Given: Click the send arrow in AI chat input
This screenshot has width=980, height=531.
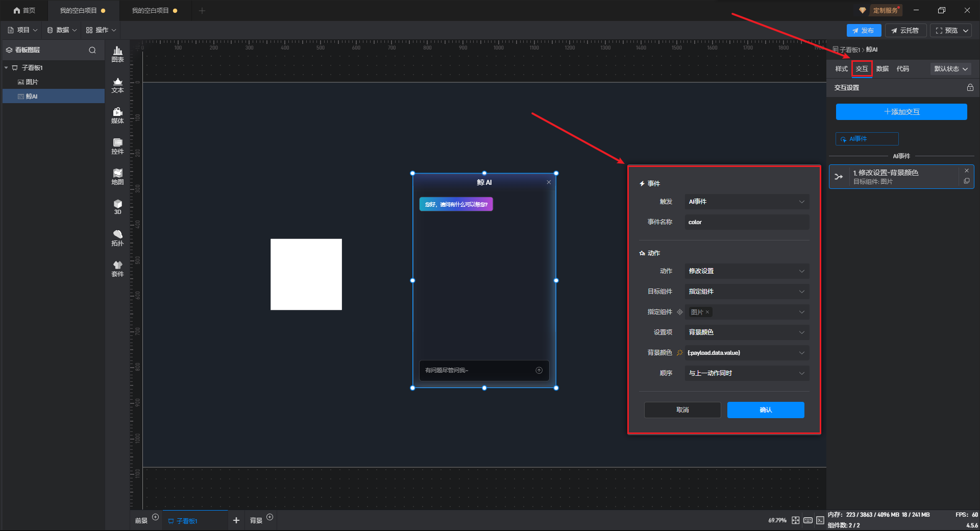Looking at the screenshot, I should click(539, 370).
